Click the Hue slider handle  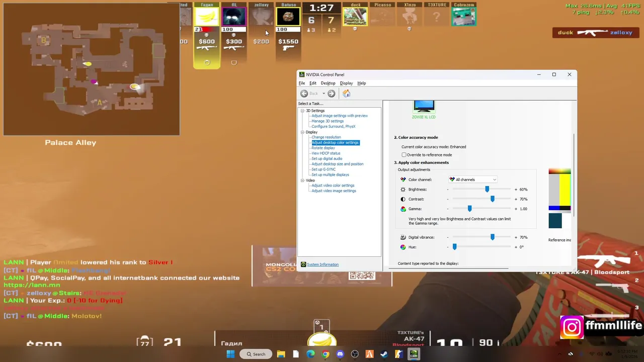pos(454,247)
